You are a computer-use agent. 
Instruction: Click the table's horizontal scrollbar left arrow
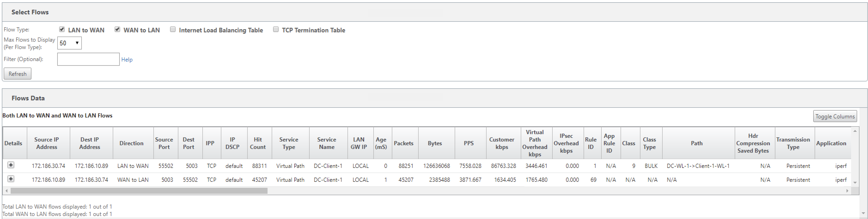click(x=6, y=191)
